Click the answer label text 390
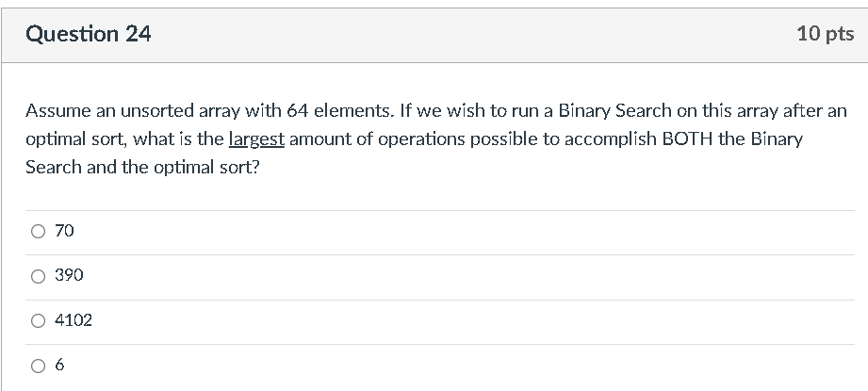868x391 pixels. 69,275
